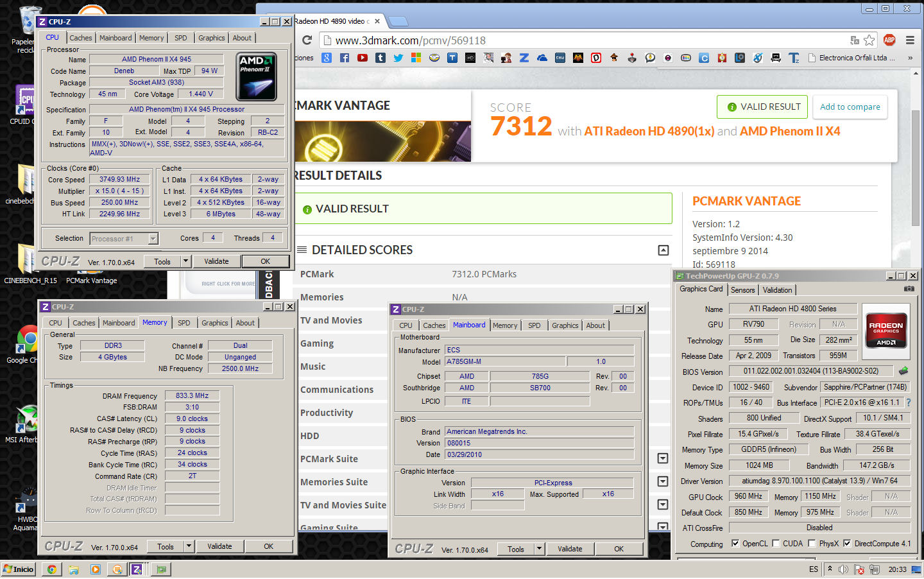Click the CPU-Z icon in the taskbar
This screenshot has width=924, height=579.
click(137, 569)
